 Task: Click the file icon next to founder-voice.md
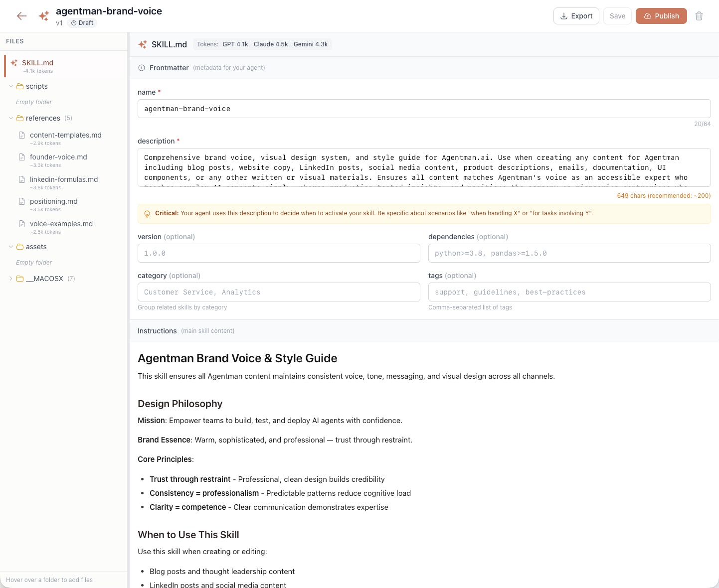click(x=21, y=157)
